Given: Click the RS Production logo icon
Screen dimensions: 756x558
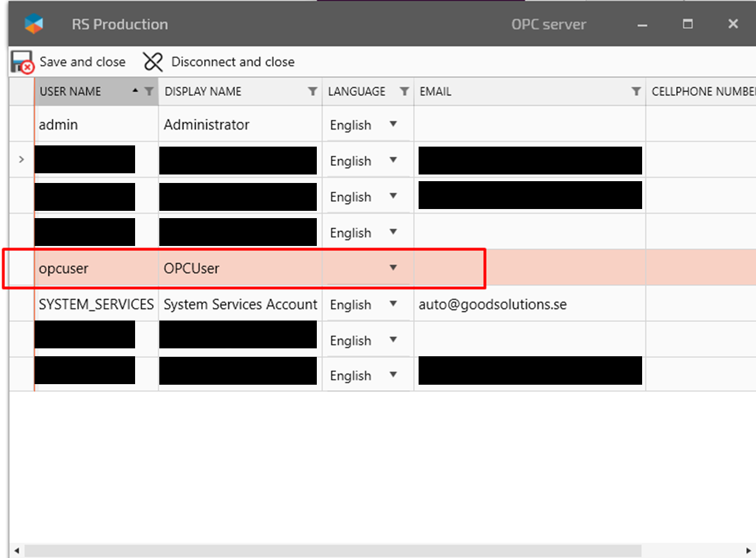Looking at the screenshot, I should point(34,24).
